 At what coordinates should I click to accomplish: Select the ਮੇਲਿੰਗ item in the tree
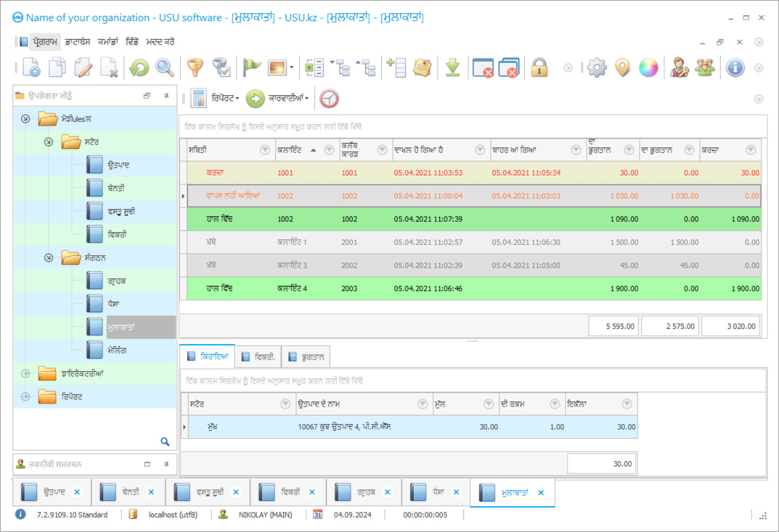pos(117,350)
